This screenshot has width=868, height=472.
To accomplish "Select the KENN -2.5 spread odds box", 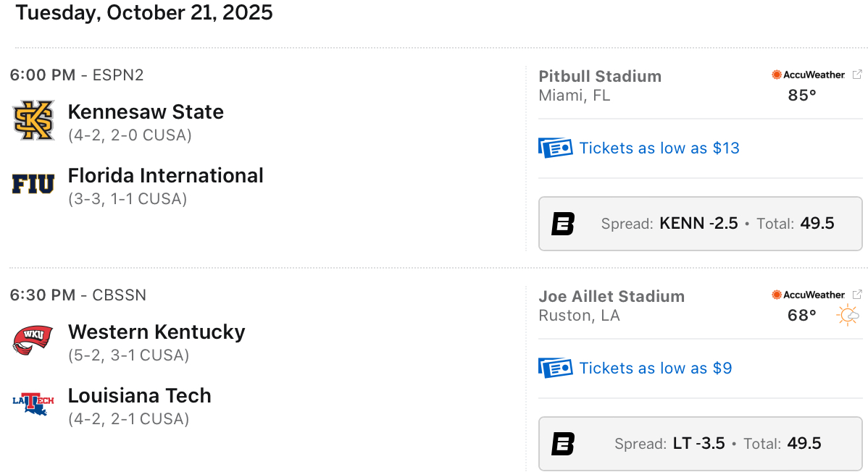I will tap(699, 224).
